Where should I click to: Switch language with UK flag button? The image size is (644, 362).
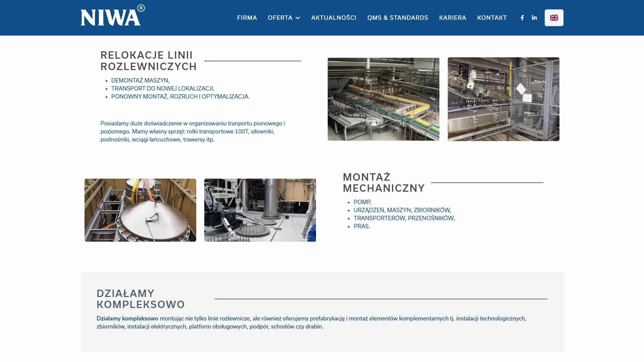(554, 18)
